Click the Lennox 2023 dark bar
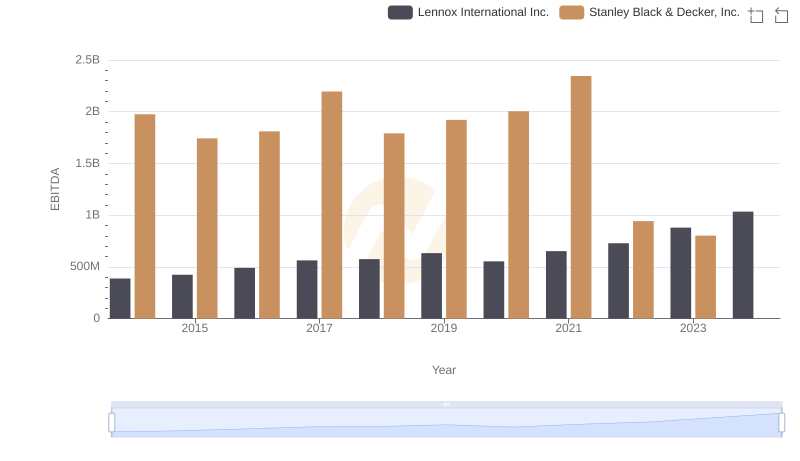The image size is (800, 461). (681, 273)
